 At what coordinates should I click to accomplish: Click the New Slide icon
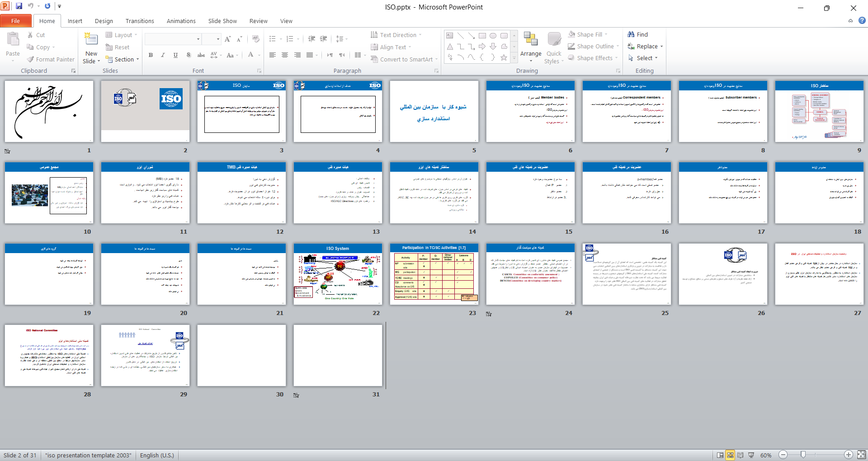point(91,40)
